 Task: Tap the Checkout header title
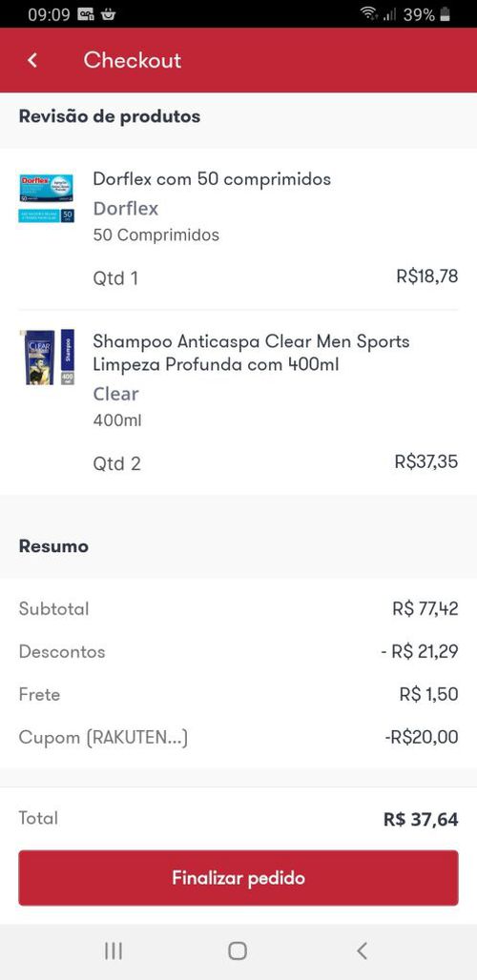tap(133, 60)
